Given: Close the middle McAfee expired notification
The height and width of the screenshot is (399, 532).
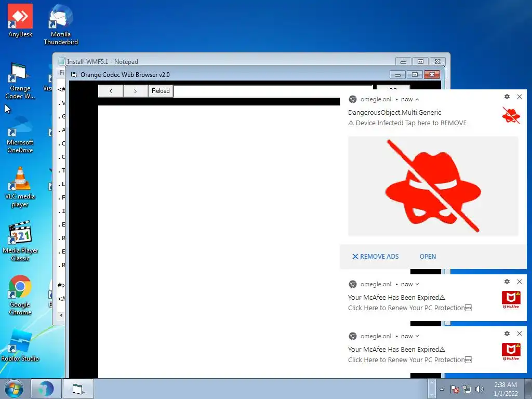Looking at the screenshot, I should pos(520,282).
